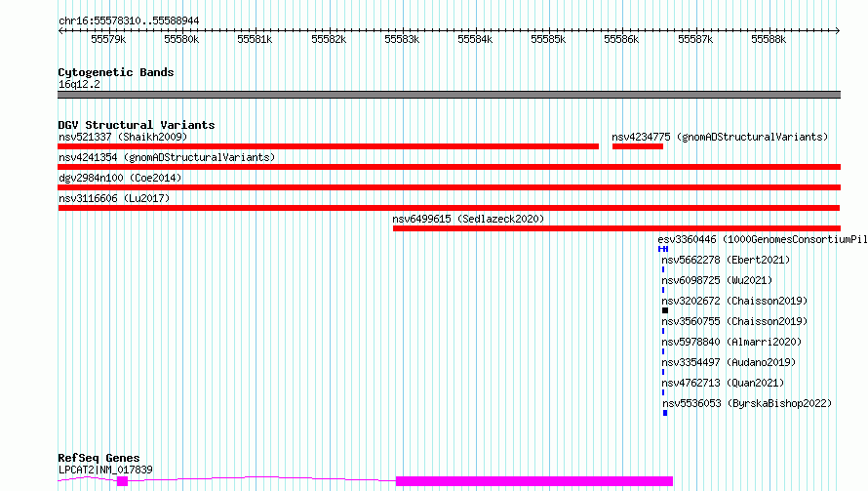The height and width of the screenshot is (491, 868).
Task: Open nsv6499615 (Sedlazeck2020) variant label
Action: (468, 219)
